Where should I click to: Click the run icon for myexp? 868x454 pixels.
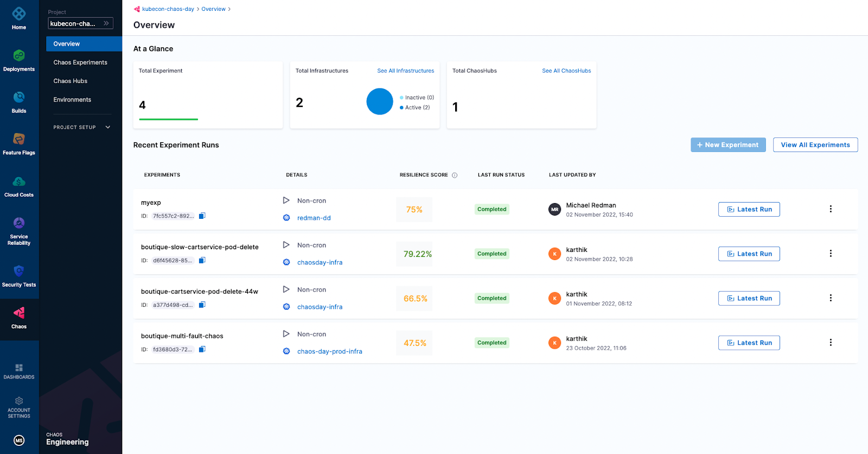pos(286,200)
